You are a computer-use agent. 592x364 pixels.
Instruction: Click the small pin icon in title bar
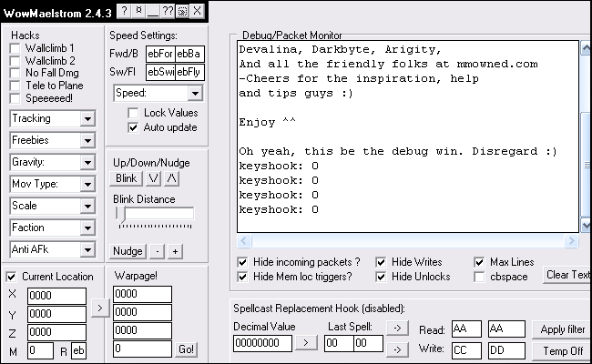[x=138, y=11]
